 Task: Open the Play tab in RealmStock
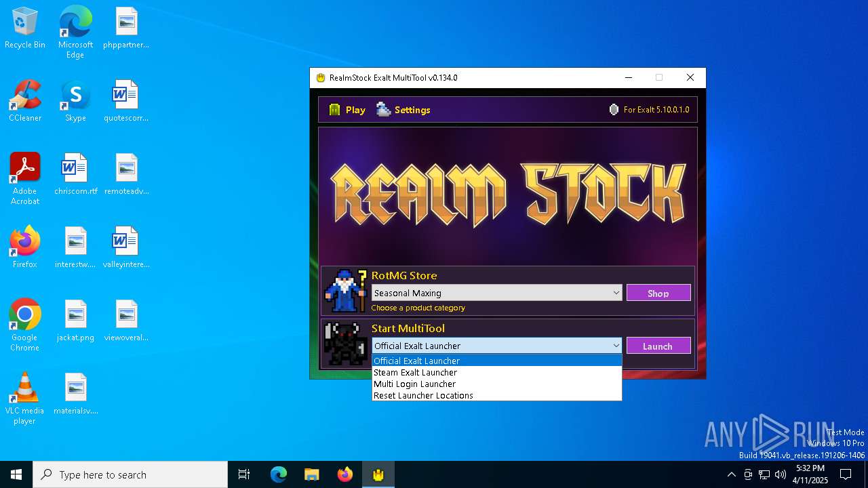coord(347,110)
